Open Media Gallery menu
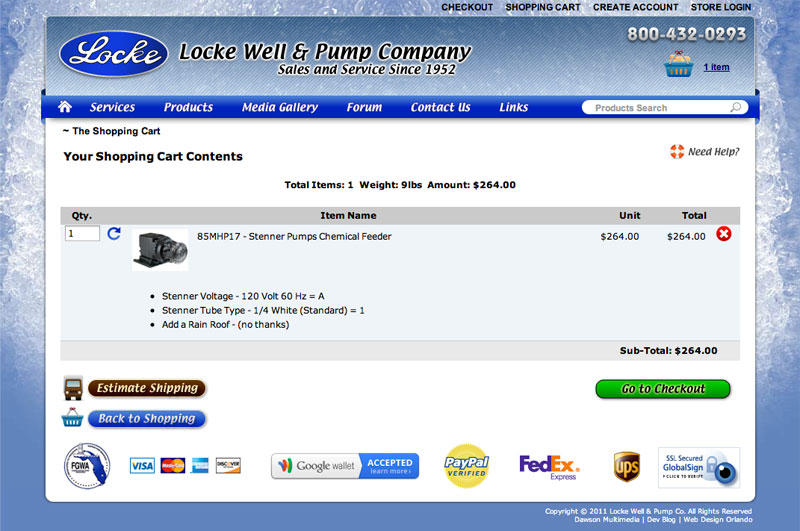 pos(280,107)
